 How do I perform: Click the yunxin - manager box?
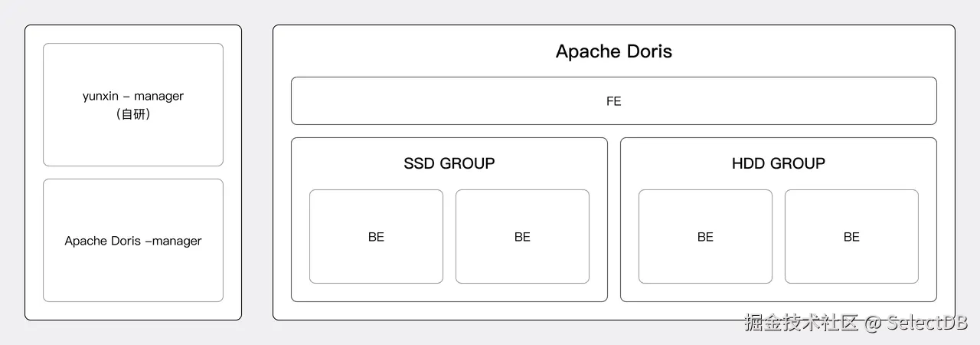click(x=133, y=104)
